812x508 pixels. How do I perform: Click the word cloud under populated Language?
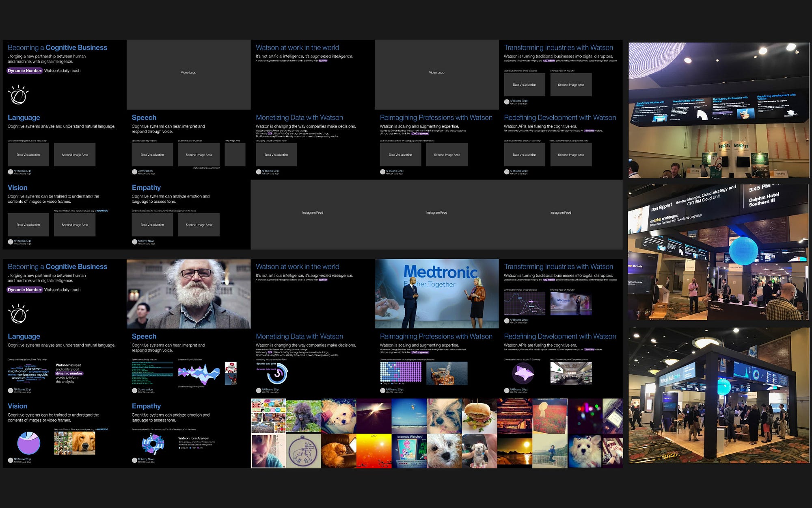[28, 373]
